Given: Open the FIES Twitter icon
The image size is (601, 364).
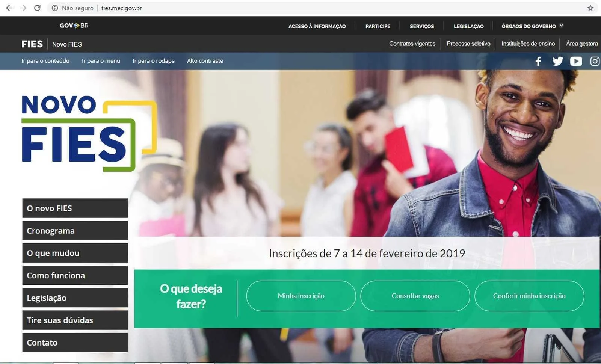Looking at the screenshot, I should tap(558, 61).
